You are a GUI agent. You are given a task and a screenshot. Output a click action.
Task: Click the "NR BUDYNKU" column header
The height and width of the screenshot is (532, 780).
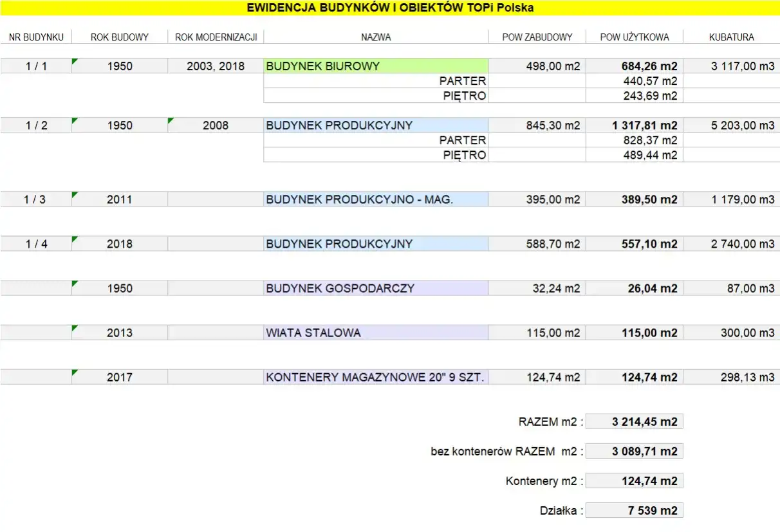coord(36,37)
